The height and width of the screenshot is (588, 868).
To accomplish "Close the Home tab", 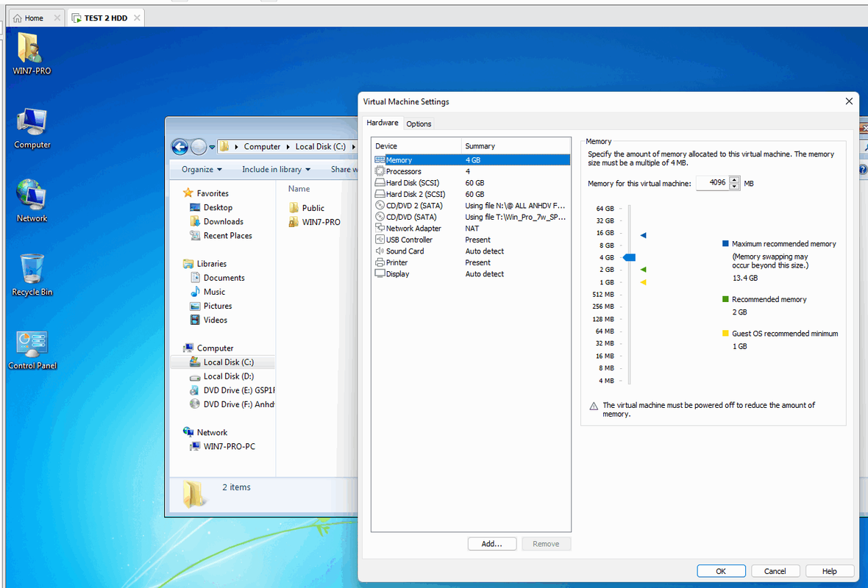I will click(57, 18).
